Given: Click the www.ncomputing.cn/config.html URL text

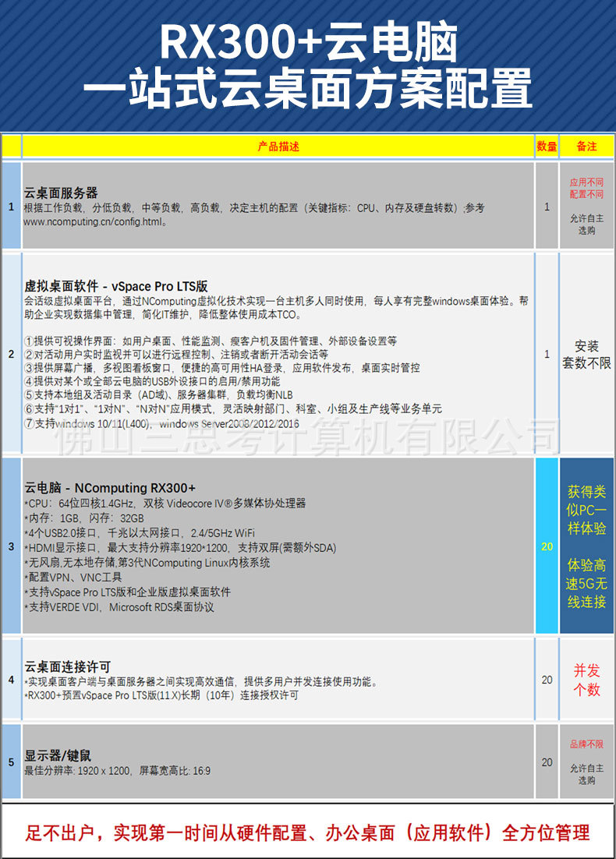Looking at the screenshot, I should pyautogui.click(x=95, y=222).
